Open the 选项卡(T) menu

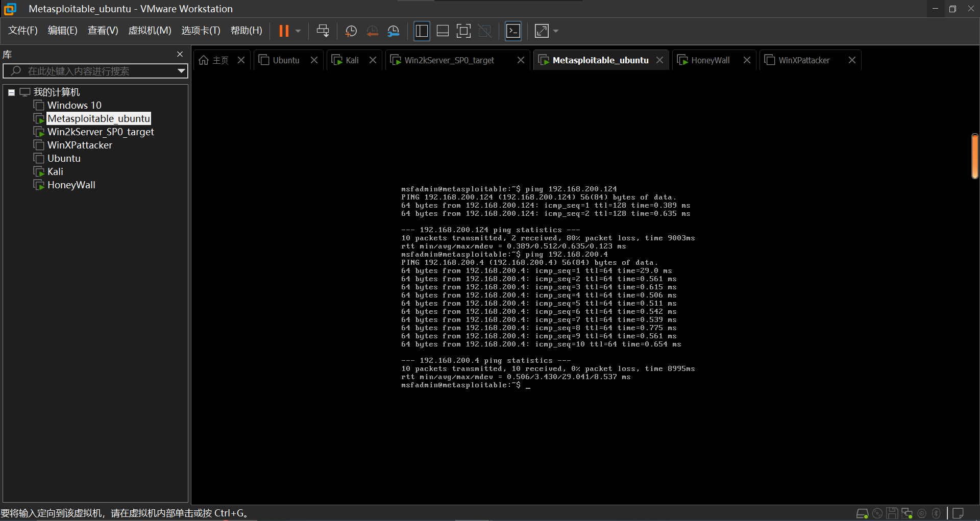click(x=201, y=31)
